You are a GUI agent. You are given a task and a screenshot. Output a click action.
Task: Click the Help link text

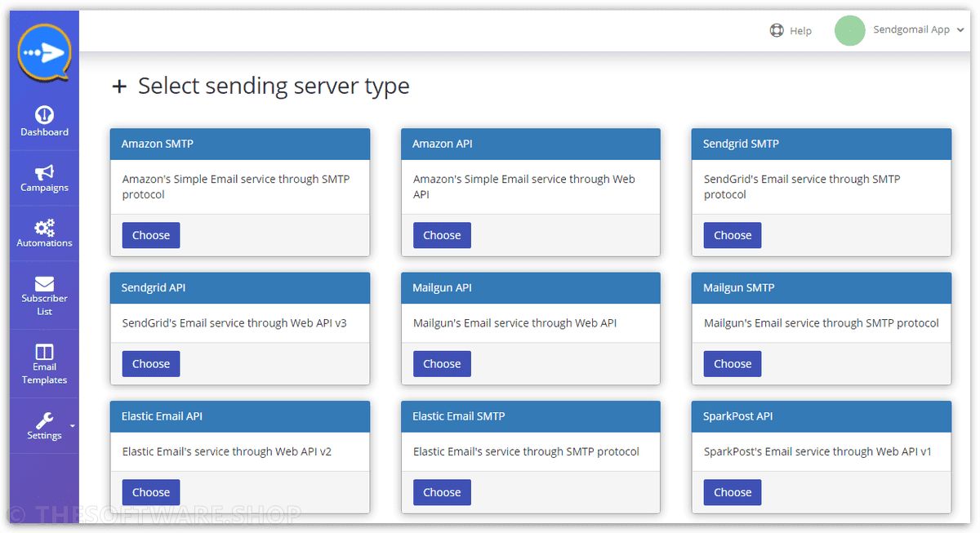click(800, 31)
